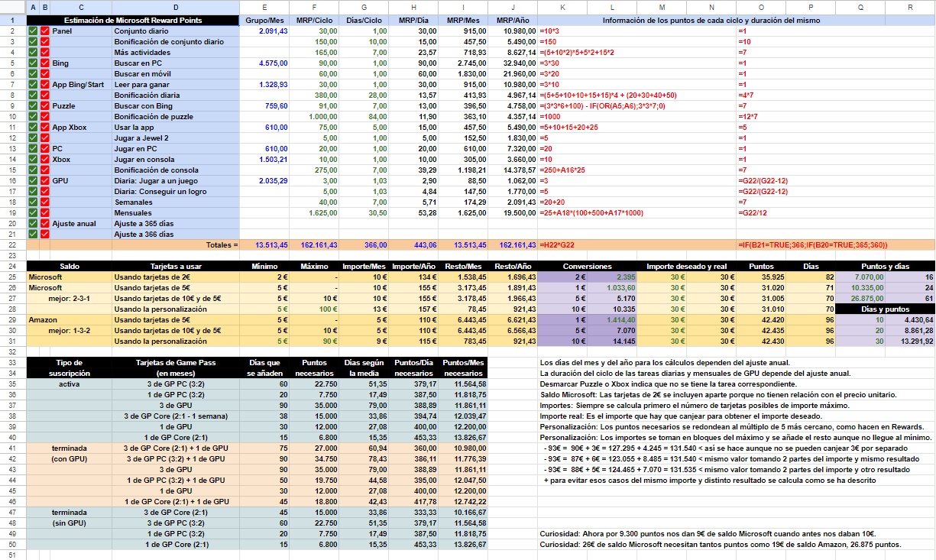
Task: Select the 'MRP/Ciclo' header cell
Action: (314, 20)
